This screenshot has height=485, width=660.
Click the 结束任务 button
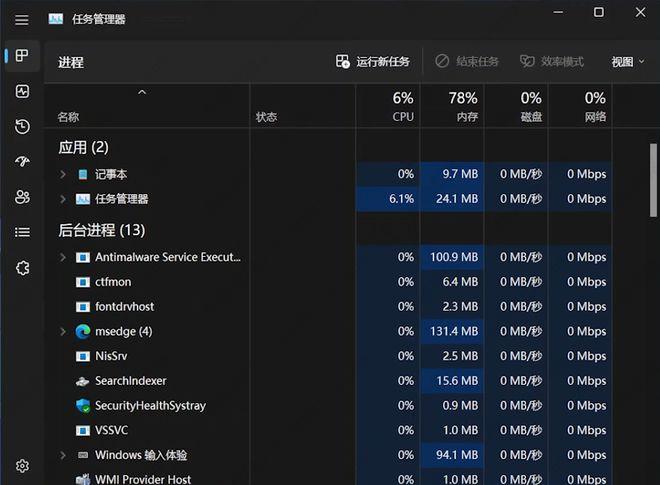467,62
